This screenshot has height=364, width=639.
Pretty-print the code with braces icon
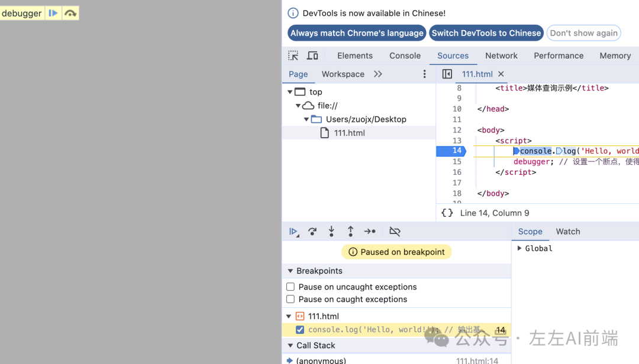[x=447, y=213]
